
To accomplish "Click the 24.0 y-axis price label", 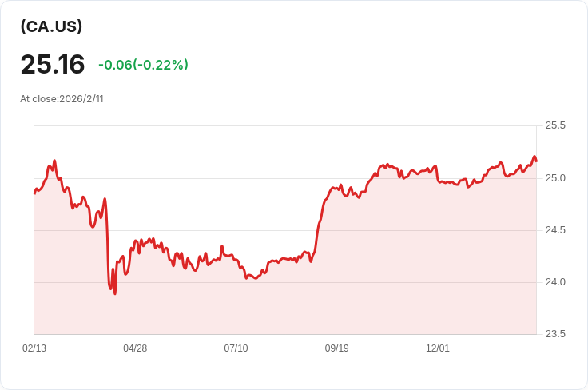I will coord(555,282).
